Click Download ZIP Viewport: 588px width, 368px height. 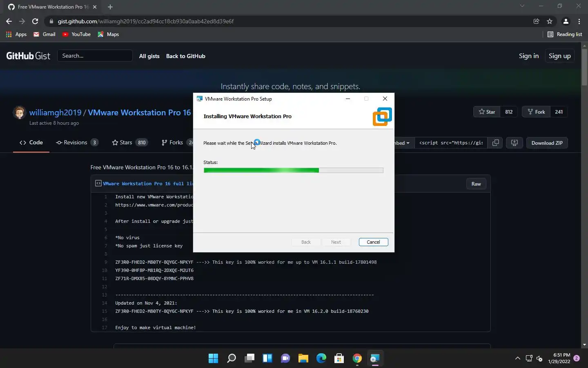coord(547,143)
